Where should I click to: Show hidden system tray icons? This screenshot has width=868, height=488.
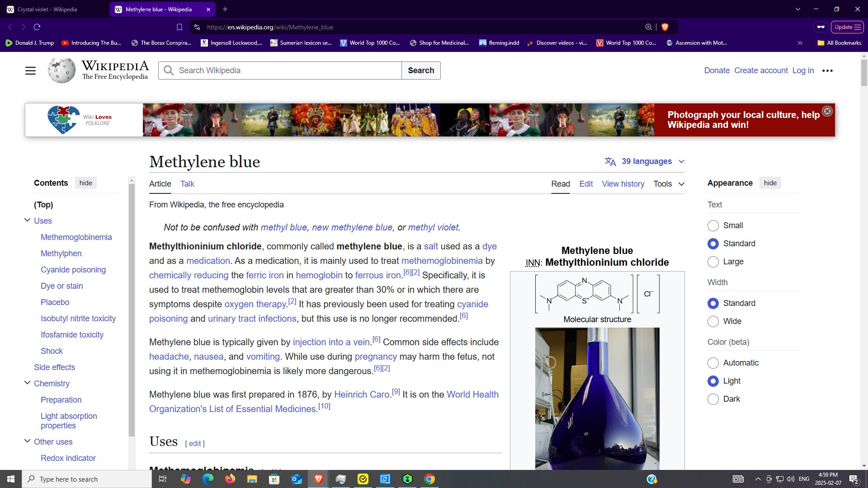click(x=758, y=479)
